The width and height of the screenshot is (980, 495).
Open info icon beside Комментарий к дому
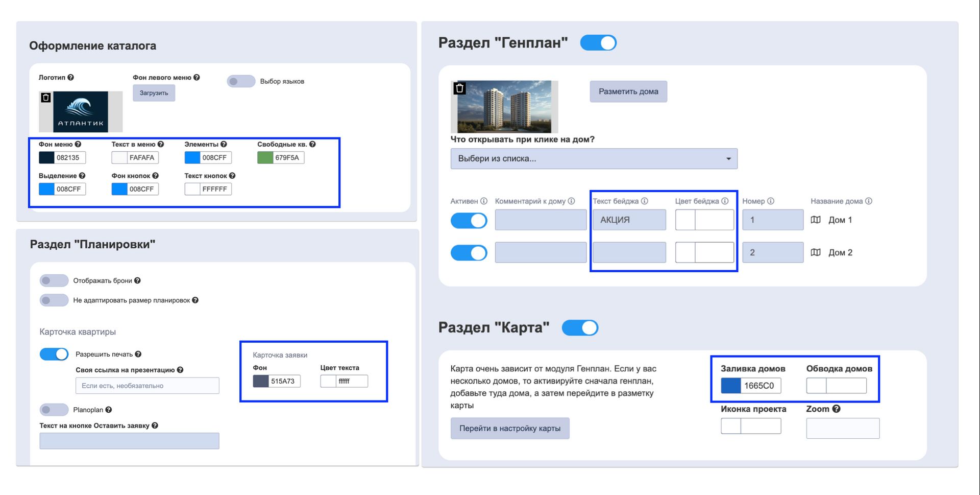click(572, 201)
